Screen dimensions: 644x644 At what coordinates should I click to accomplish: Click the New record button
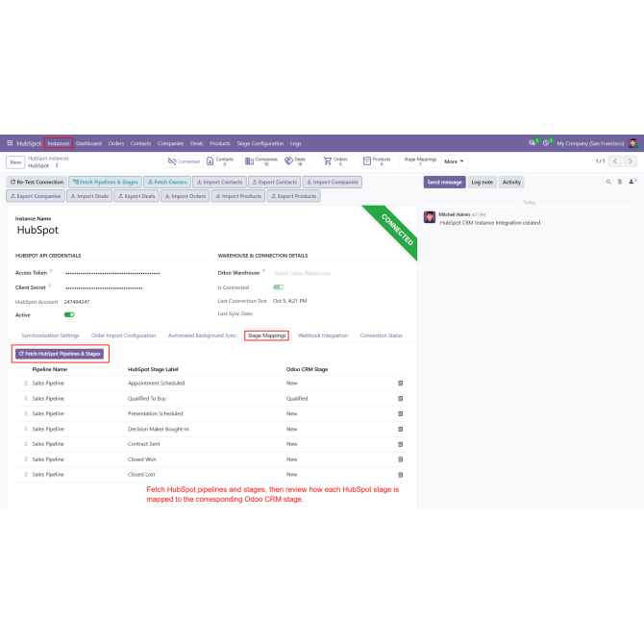(15, 161)
